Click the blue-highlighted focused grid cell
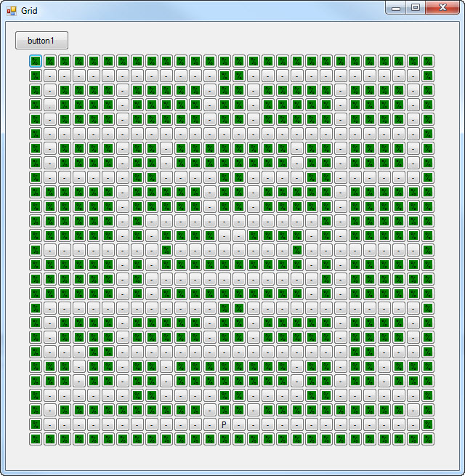Viewport: 465px width, 476px height. [x=36, y=61]
